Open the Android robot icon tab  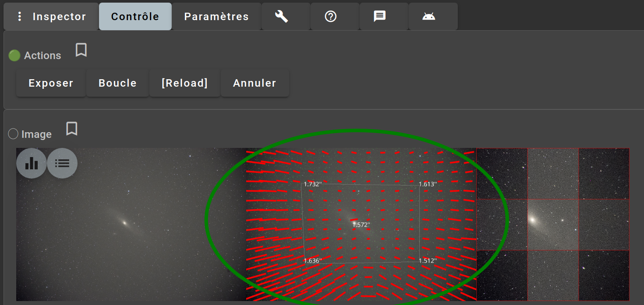[x=428, y=17]
